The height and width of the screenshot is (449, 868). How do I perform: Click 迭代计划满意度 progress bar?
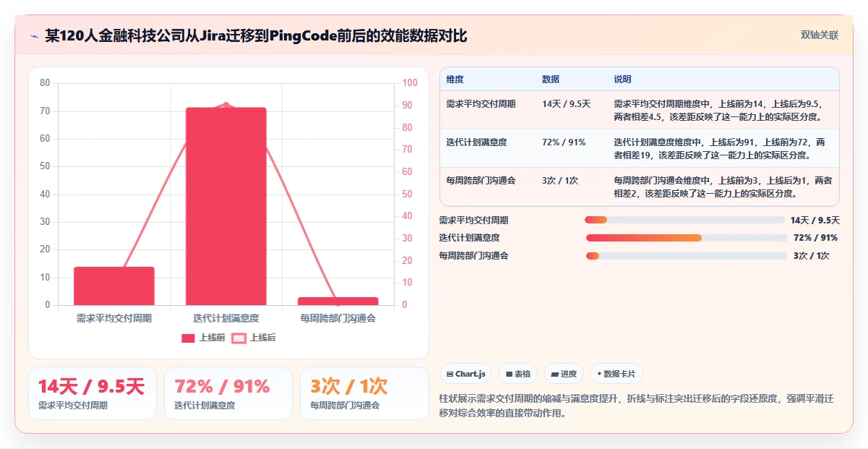[x=687, y=238]
